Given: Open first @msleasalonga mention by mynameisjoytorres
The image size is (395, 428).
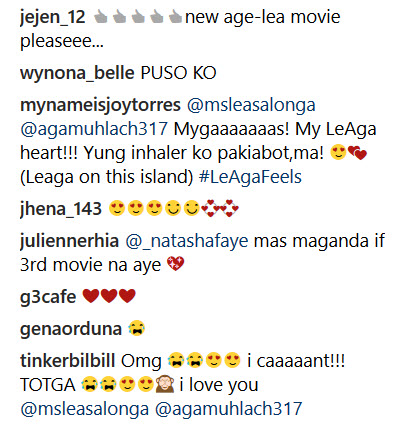Looking at the screenshot, I should point(251,105).
